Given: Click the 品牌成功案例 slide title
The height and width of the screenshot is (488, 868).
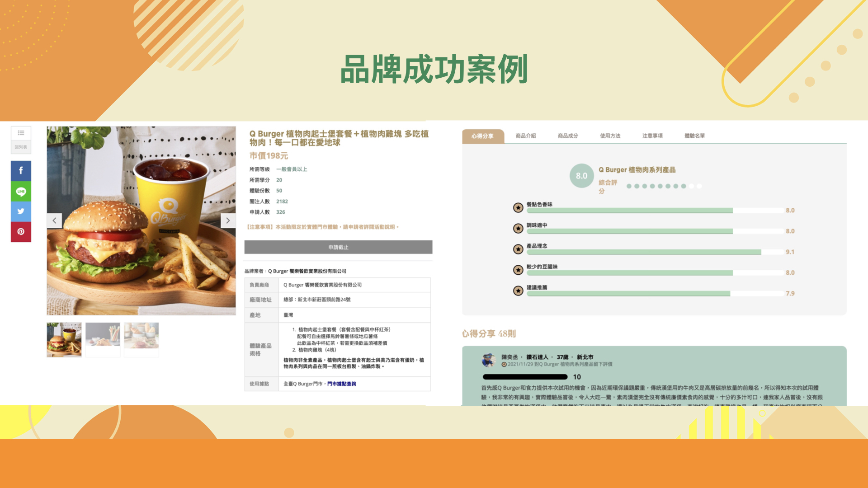Looking at the screenshot, I should [434, 69].
